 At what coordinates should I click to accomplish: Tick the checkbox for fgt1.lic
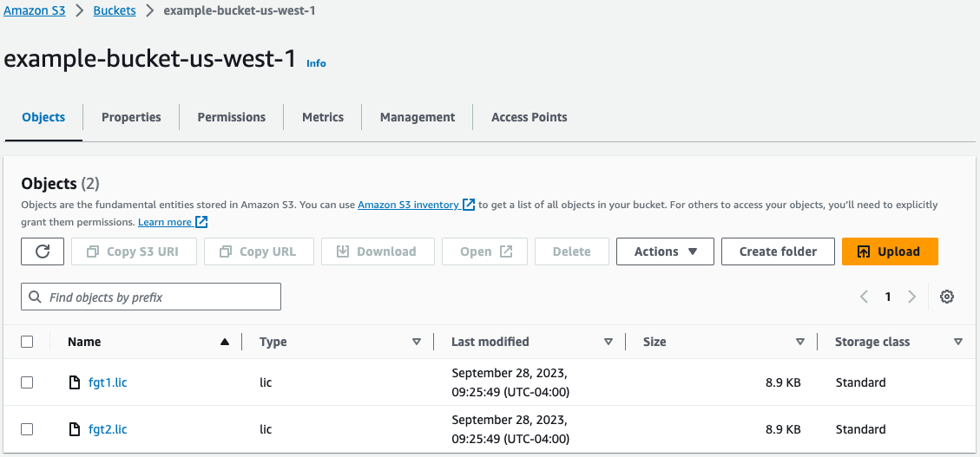(x=27, y=382)
